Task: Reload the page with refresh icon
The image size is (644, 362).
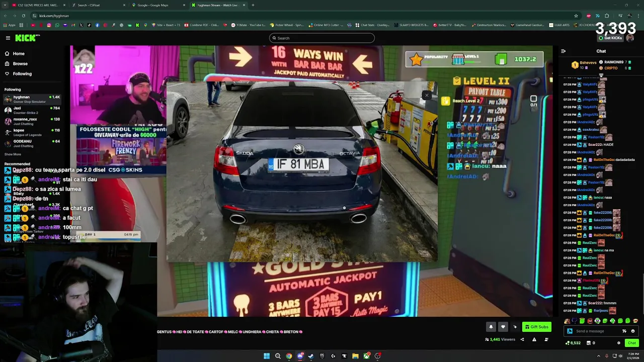Action: pos(23,16)
